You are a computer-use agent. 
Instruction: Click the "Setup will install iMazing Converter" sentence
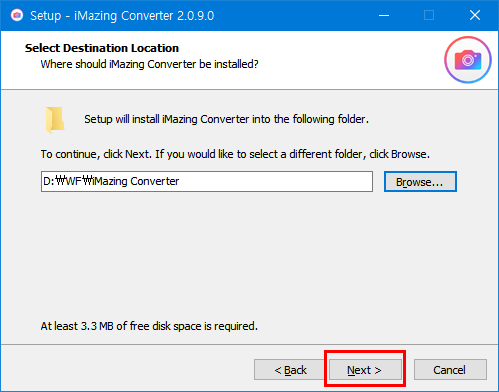coord(226,119)
